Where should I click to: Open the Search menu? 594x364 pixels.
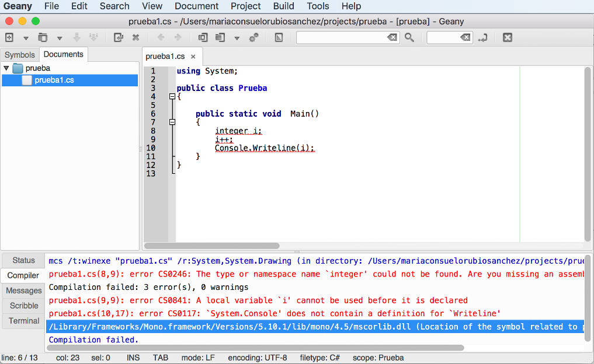tap(114, 6)
